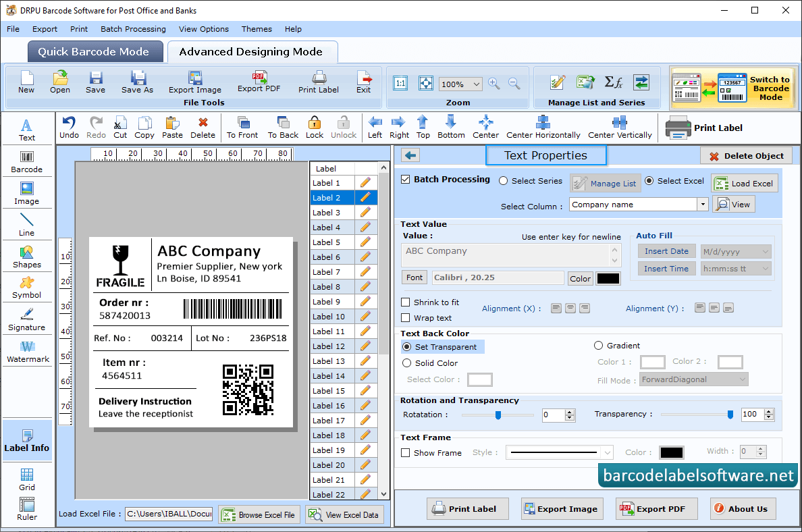Select the Watermark tool in sidebar
Image resolution: width=802 pixels, height=532 pixels.
coord(28,352)
